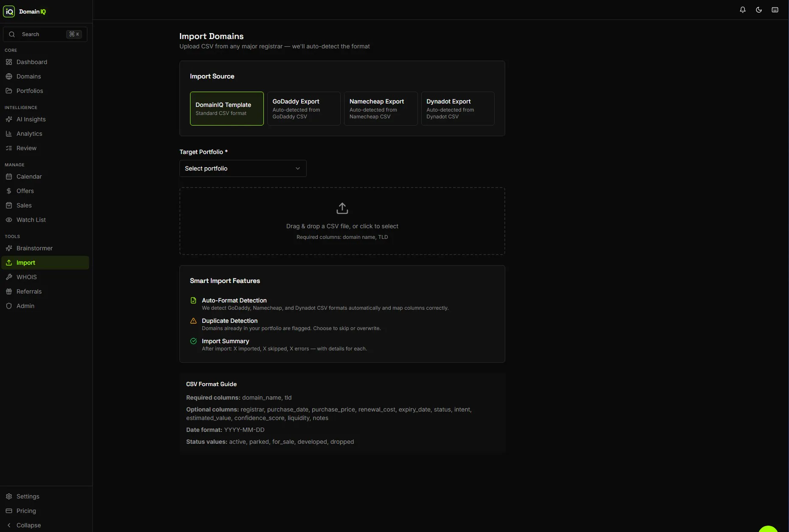The width and height of the screenshot is (789, 532).
Task: Open the Review page
Action: 45,148
